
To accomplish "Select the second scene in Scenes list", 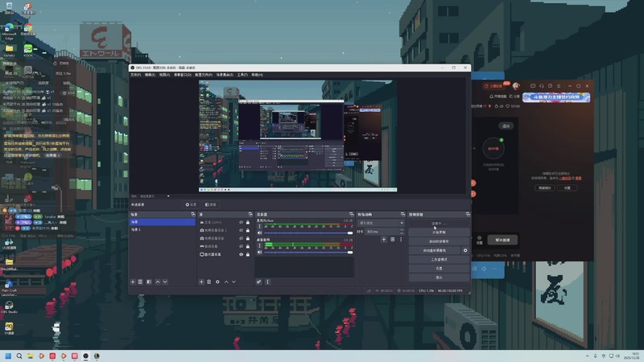I will click(163, 229).
